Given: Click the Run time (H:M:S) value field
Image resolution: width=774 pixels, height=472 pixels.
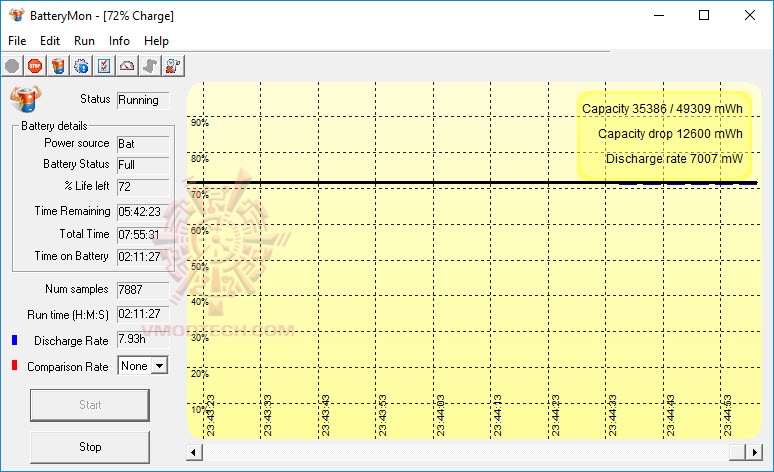Looking at the screenshot, I should click(143, 314).
